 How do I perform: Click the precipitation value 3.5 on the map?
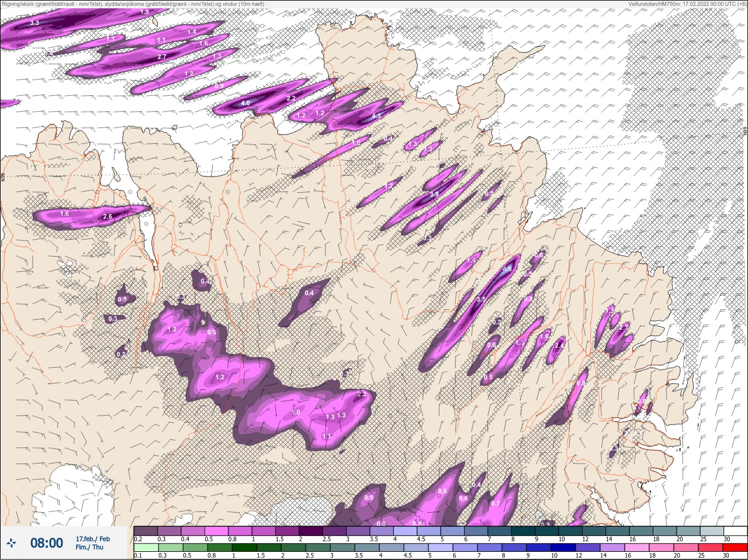[481, 299]
